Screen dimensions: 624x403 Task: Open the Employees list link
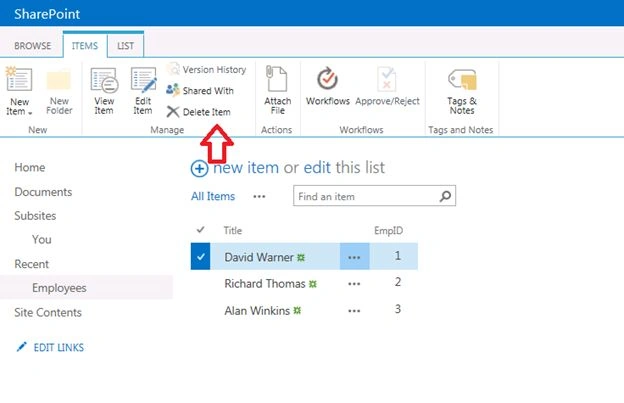click(59, 288)
